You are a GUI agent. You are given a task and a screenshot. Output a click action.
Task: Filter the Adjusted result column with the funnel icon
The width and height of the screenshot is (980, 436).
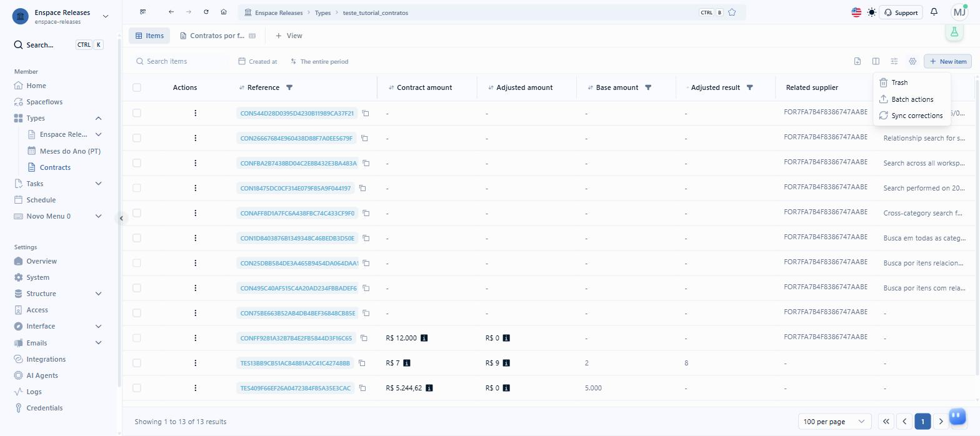[x=749, y=87]
